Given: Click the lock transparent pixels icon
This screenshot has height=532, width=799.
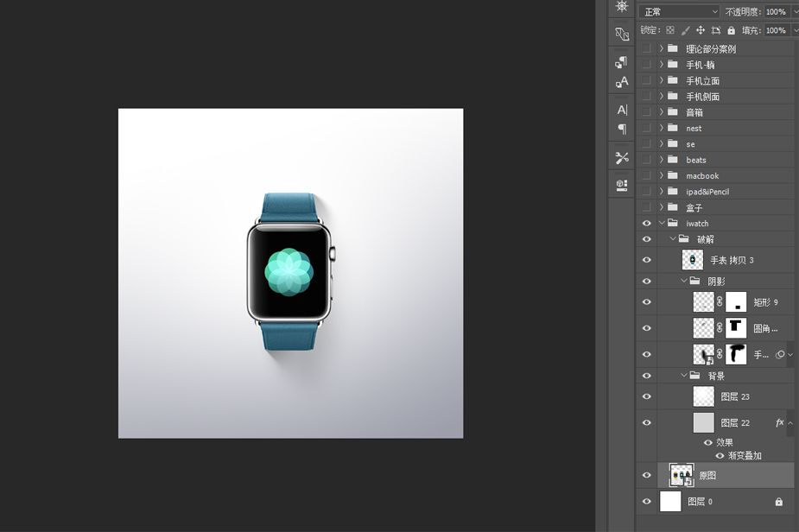Looking at the screenshot, I should coord(670,30).
